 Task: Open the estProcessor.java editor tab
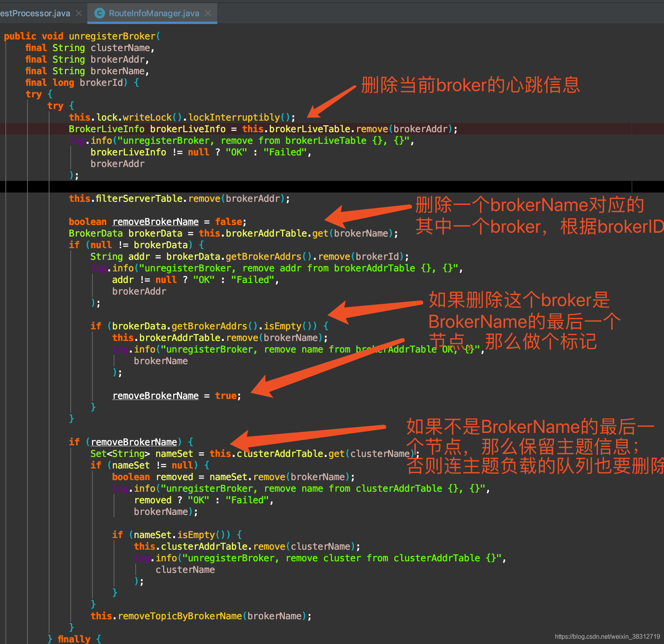(35, 13)
